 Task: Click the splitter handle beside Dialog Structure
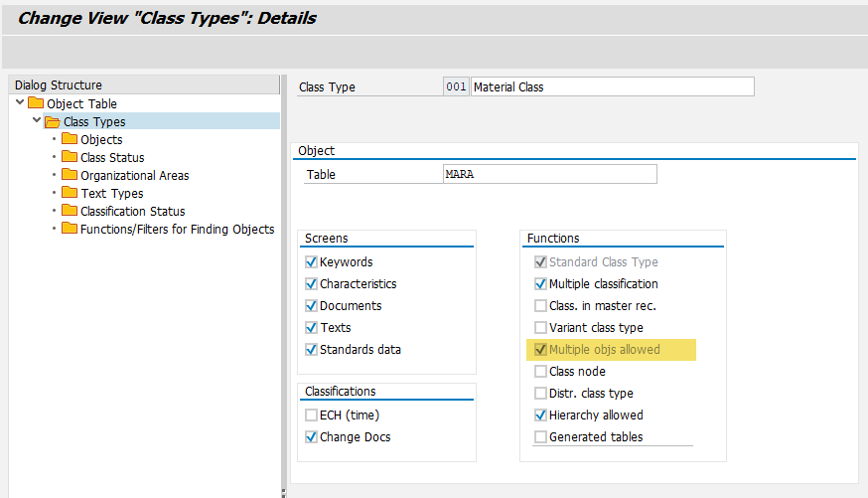[x=283, y=492]
